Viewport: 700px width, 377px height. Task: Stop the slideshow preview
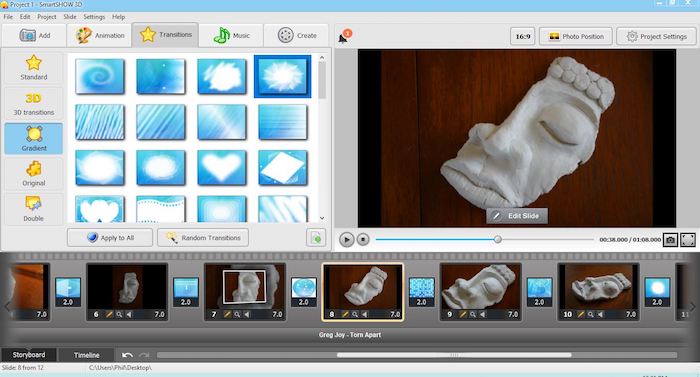click(x=363, y=239)
